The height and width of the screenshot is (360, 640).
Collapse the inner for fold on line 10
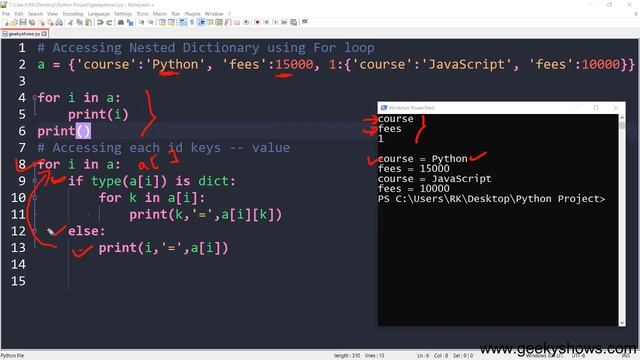(x=35, y=198)
